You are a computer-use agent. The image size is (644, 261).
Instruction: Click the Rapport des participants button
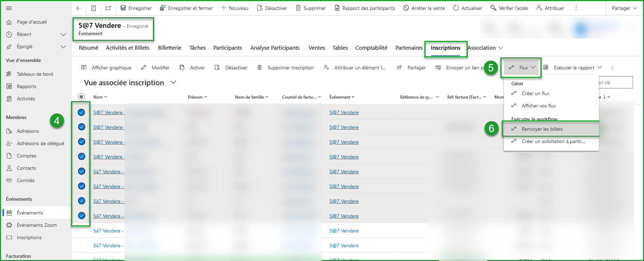[364, 8]
